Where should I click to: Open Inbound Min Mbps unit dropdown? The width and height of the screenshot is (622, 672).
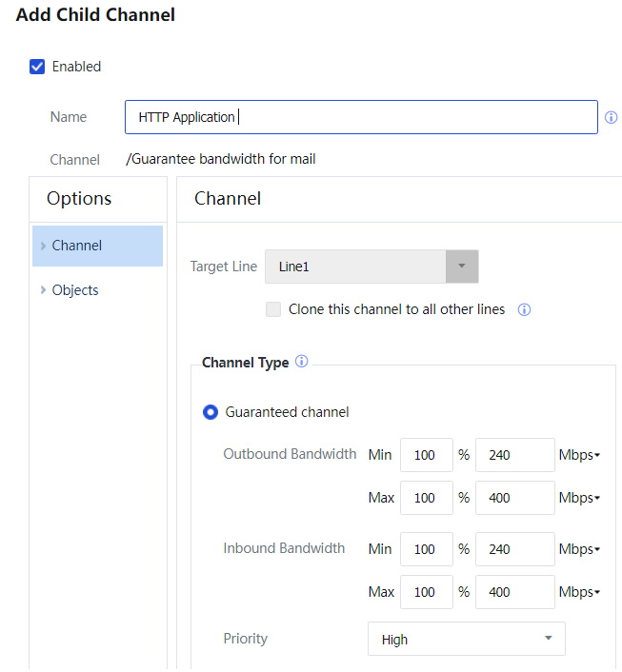click(579, 549)
